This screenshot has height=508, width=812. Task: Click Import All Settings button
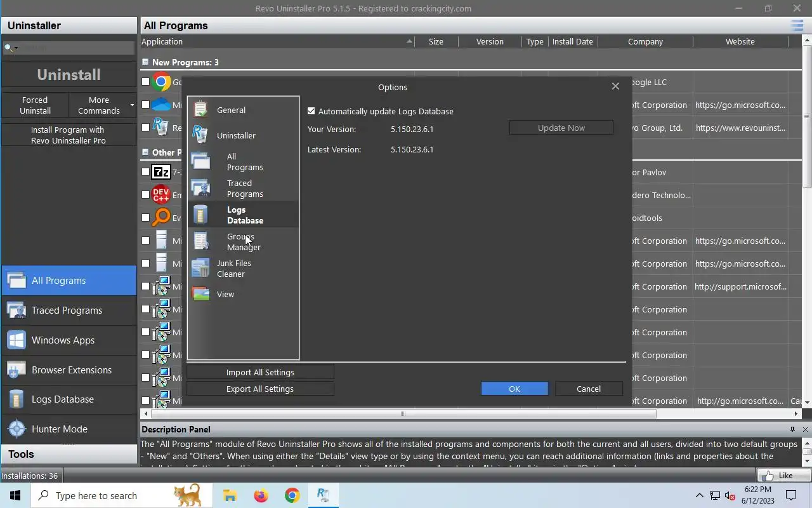[x=260, y=372]
